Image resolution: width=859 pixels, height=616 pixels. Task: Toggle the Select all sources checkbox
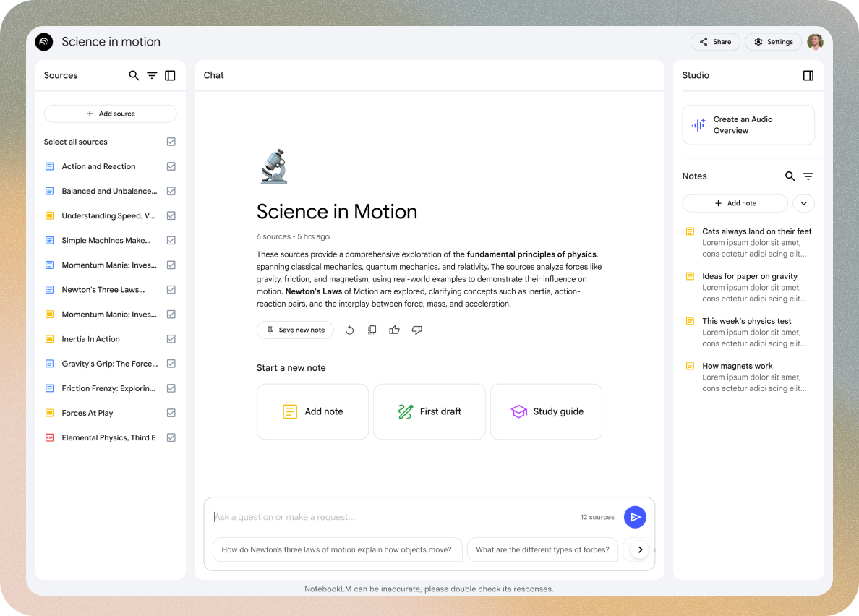pos(171,142)
